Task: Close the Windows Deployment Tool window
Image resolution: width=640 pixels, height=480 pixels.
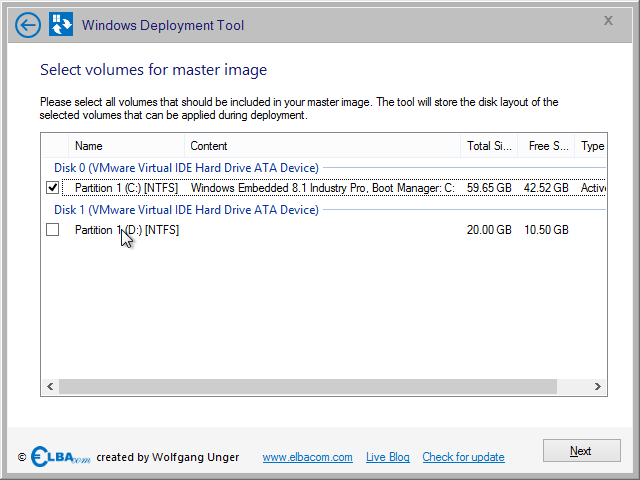Action: (x=608, y=20)
